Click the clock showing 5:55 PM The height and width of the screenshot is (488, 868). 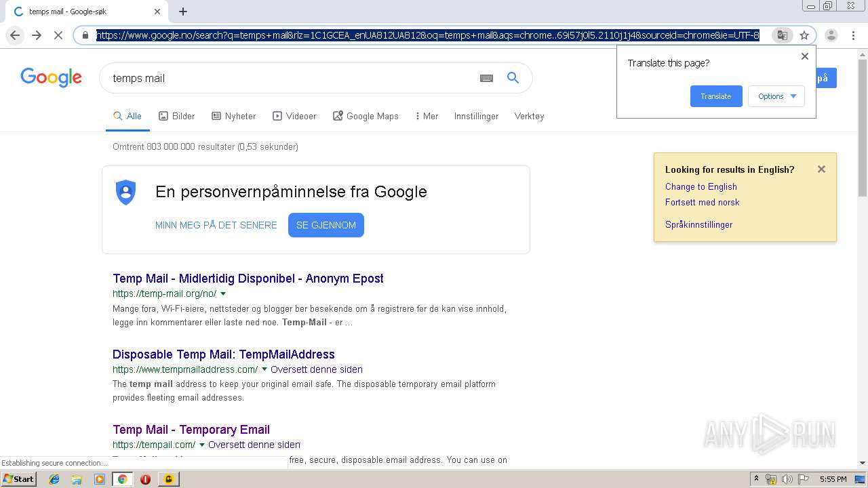(833, 479)
